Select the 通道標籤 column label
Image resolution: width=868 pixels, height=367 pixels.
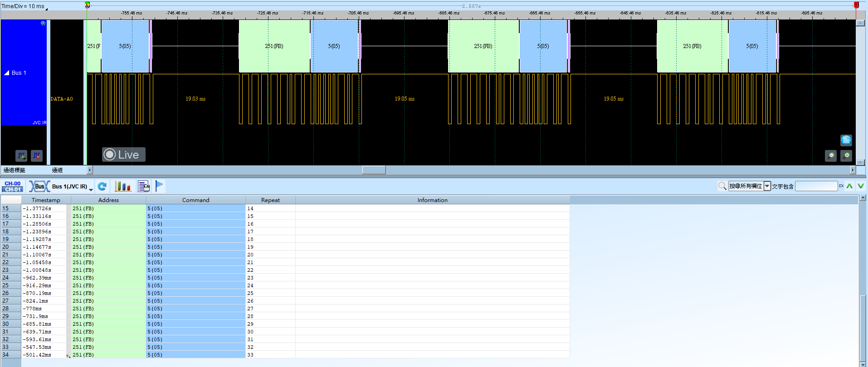point(15,170)
